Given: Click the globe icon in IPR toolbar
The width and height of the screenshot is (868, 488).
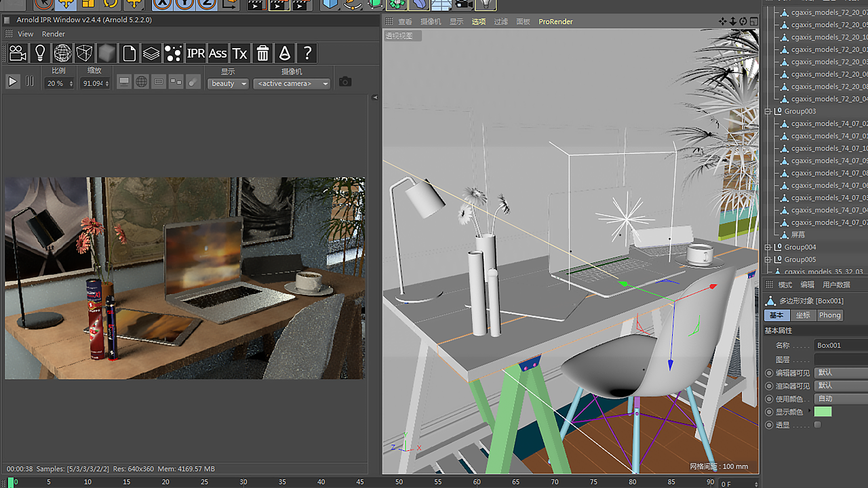Looking at the screenshot, I should [x=141, y=82].
